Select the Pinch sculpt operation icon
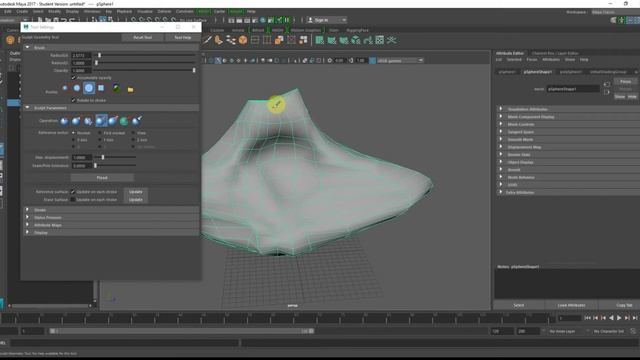640x360 pixels. [113, 121]
